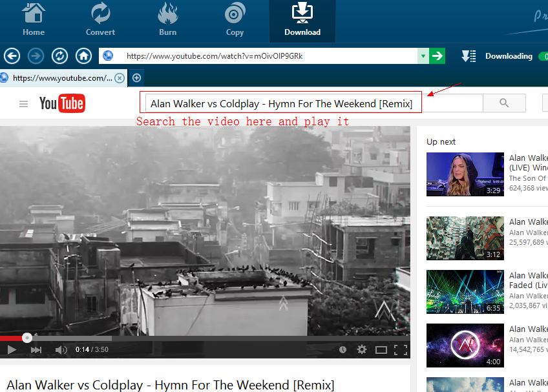Screen dimensions: 548x392
Task: Expand the URL history dropdown arrow
Action: click(x=423, y=56)
